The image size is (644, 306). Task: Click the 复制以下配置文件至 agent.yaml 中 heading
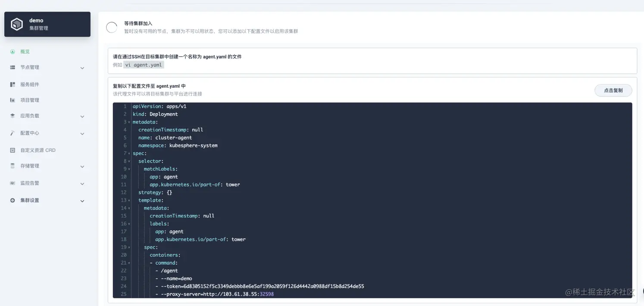click(x=149, y=86)
